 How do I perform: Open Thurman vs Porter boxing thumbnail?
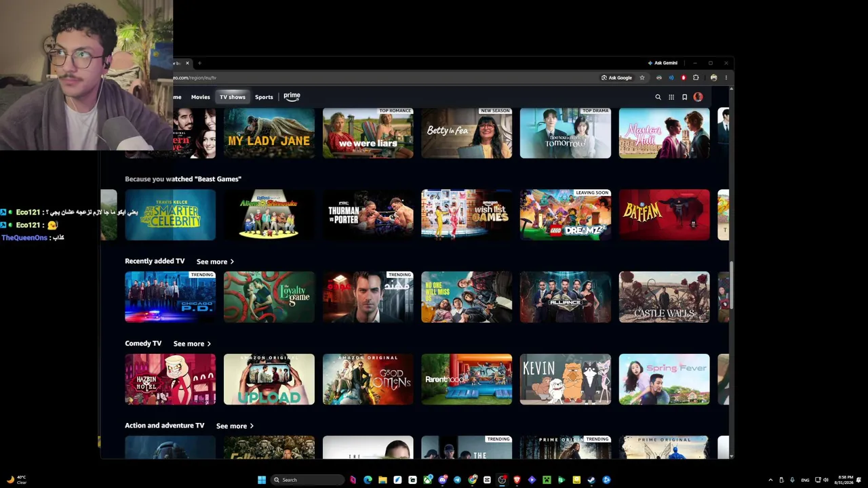click(x=368, y=215)
